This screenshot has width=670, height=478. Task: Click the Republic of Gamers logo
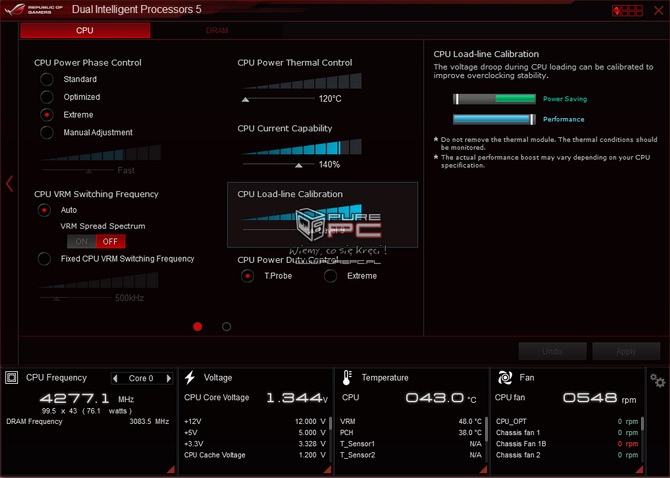pyautogui.click(x=33, y=9)
